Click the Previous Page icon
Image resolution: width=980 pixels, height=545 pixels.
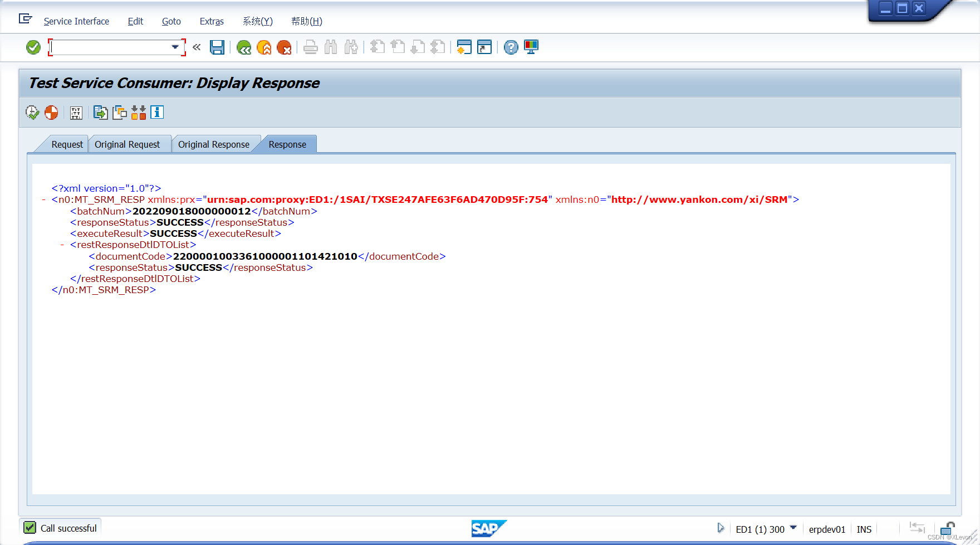click(398, 47)
